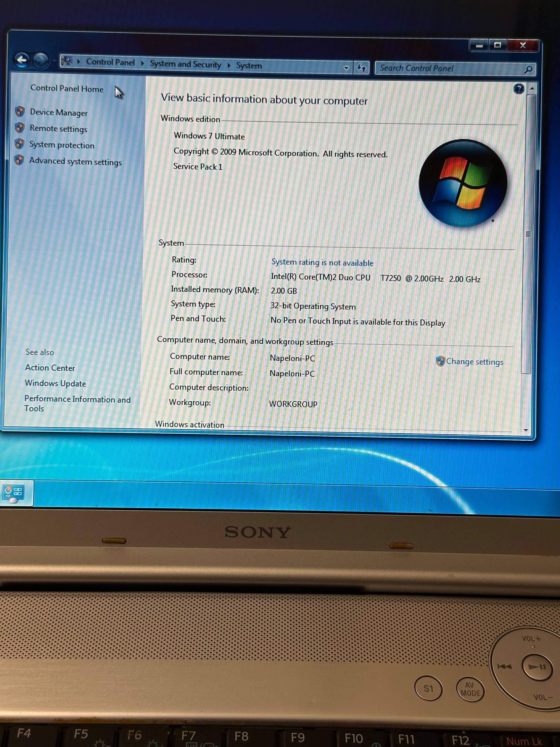Open Remote settings link
Screen dimensions: 560x747
[58, 129]
